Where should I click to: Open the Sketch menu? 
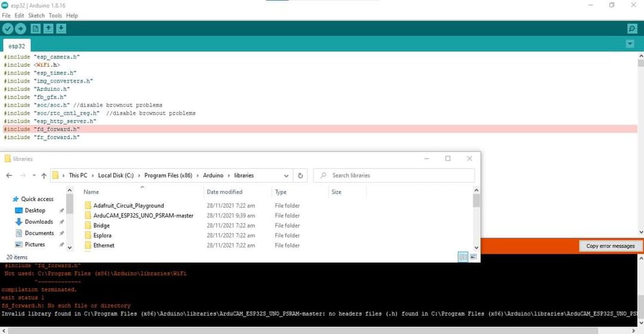[x=37, y=16]
